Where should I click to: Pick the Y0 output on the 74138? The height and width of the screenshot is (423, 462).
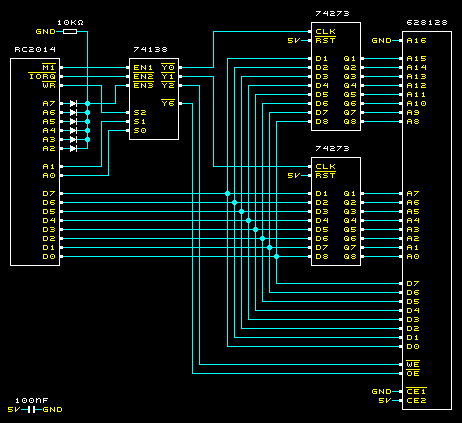click(x=168, y=67)
